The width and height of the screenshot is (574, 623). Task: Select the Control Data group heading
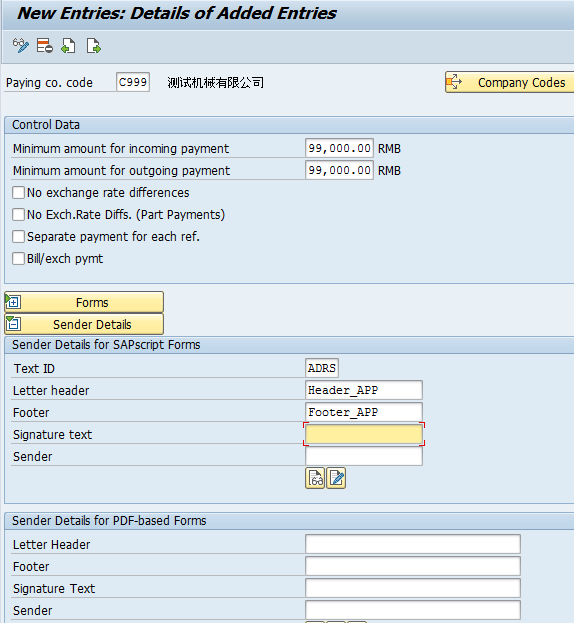click(x=46, y=125)
